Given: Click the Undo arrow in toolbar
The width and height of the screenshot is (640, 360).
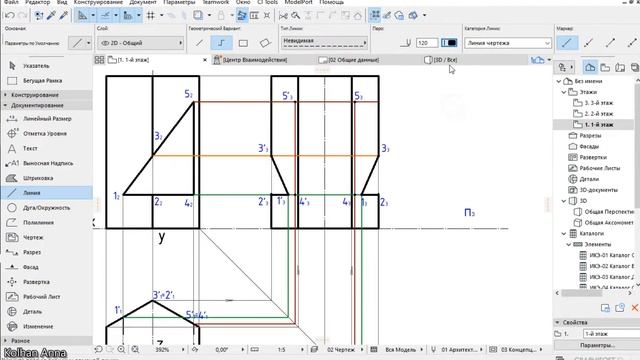Looking at the screenshot, I should tap(10, 16).
